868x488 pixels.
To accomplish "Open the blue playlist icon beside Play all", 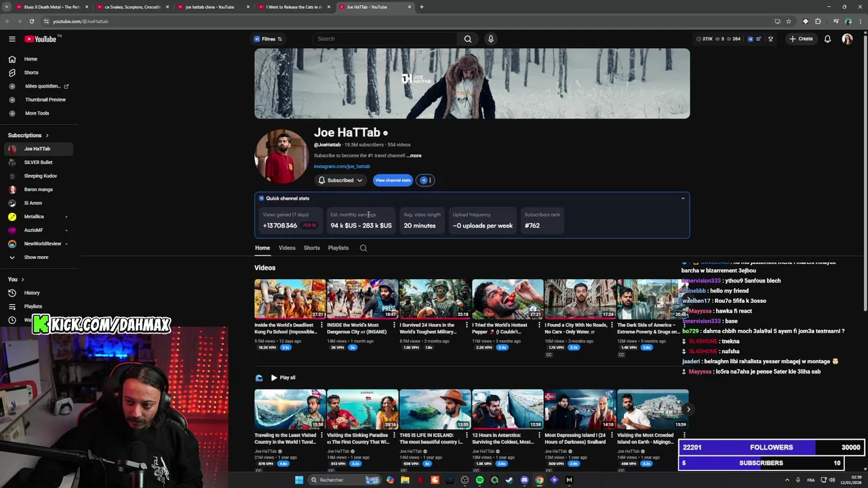I will tap(258, 378).
